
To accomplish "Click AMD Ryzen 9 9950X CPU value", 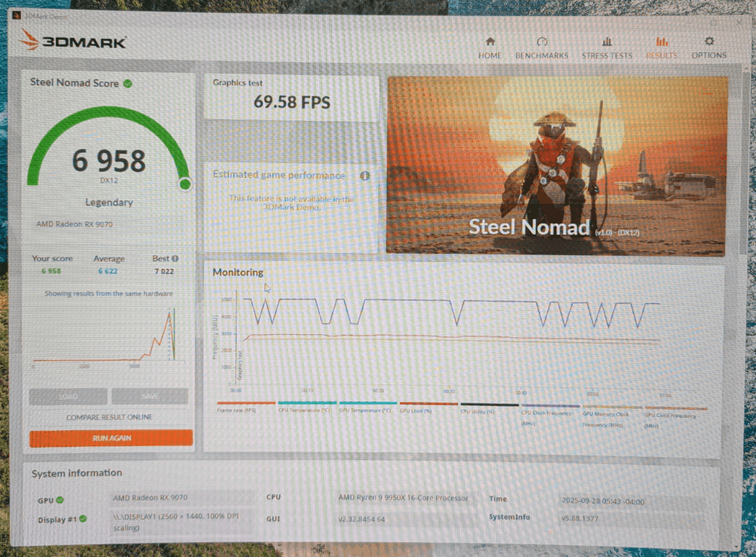I will coord(403,498).
